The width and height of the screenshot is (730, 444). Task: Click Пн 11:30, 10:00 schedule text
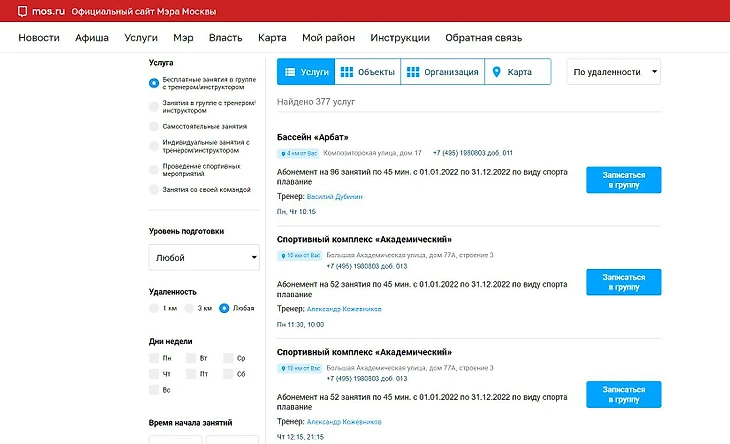(x=300, y=324)
